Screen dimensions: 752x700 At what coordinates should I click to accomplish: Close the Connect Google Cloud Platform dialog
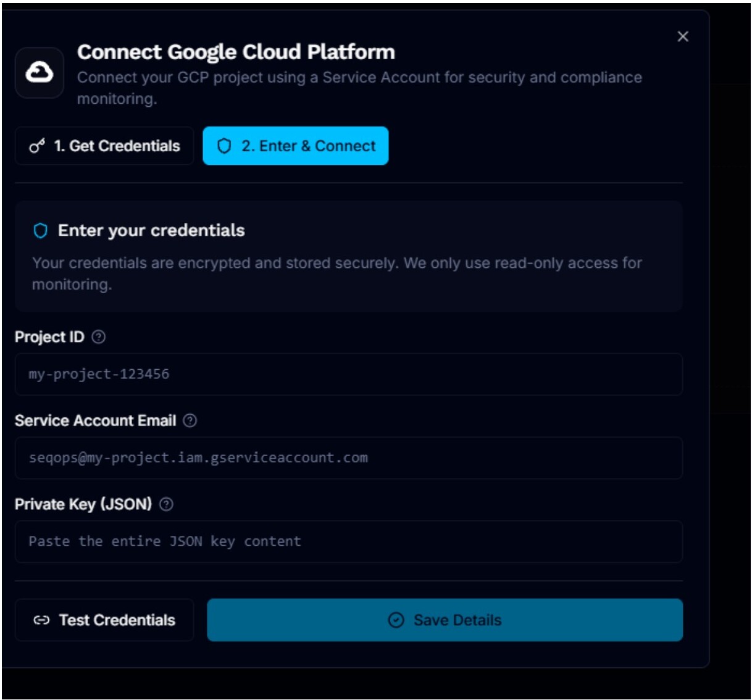683,36
